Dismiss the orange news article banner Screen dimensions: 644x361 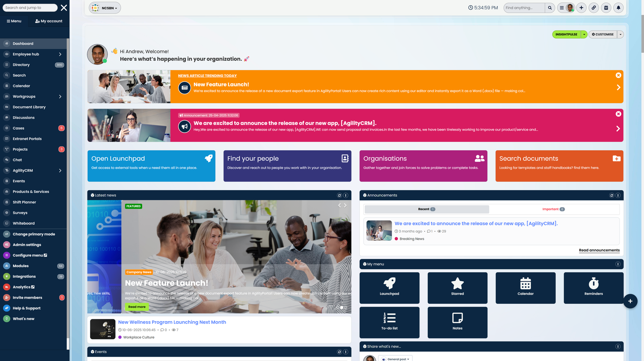pos(618,75)
